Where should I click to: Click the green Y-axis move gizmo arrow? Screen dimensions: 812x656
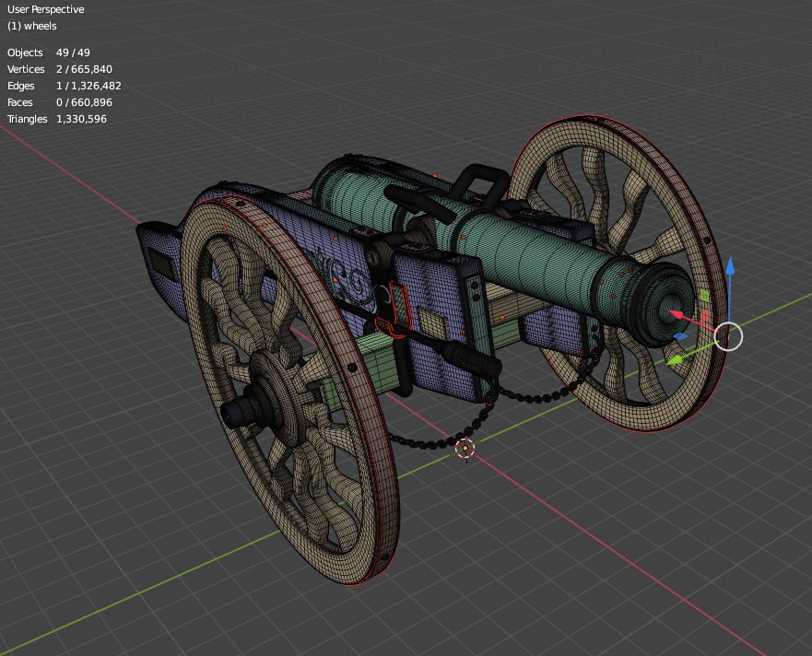(x=676, y=358)
